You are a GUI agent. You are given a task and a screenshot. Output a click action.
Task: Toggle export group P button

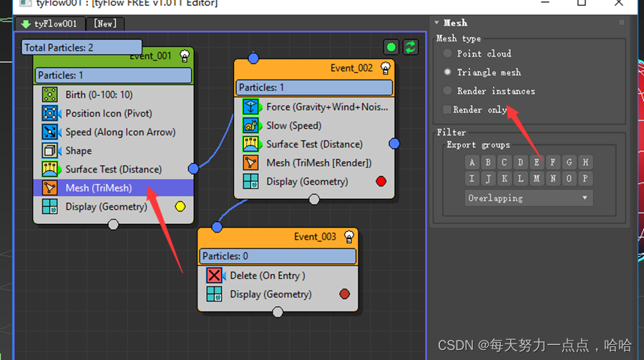585,179
